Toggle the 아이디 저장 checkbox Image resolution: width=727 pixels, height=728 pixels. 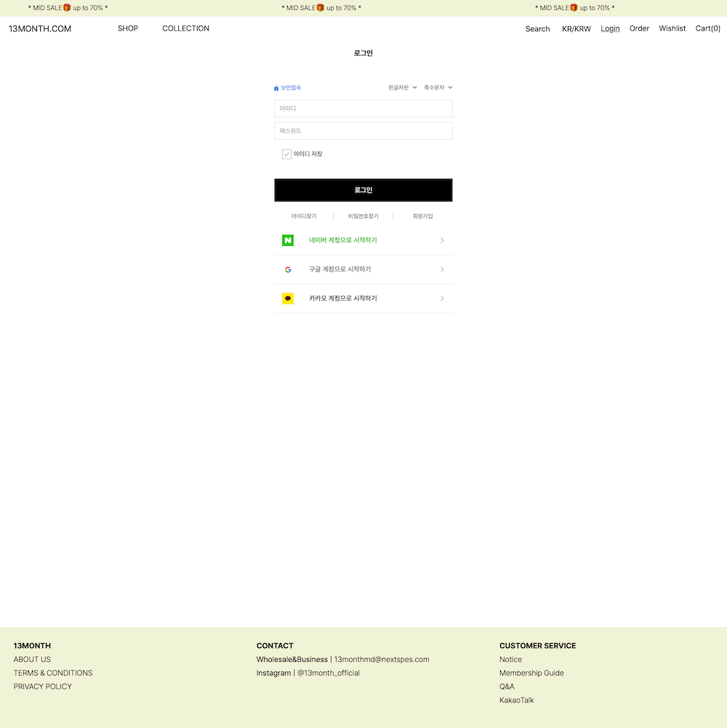(x=287, y=154)
